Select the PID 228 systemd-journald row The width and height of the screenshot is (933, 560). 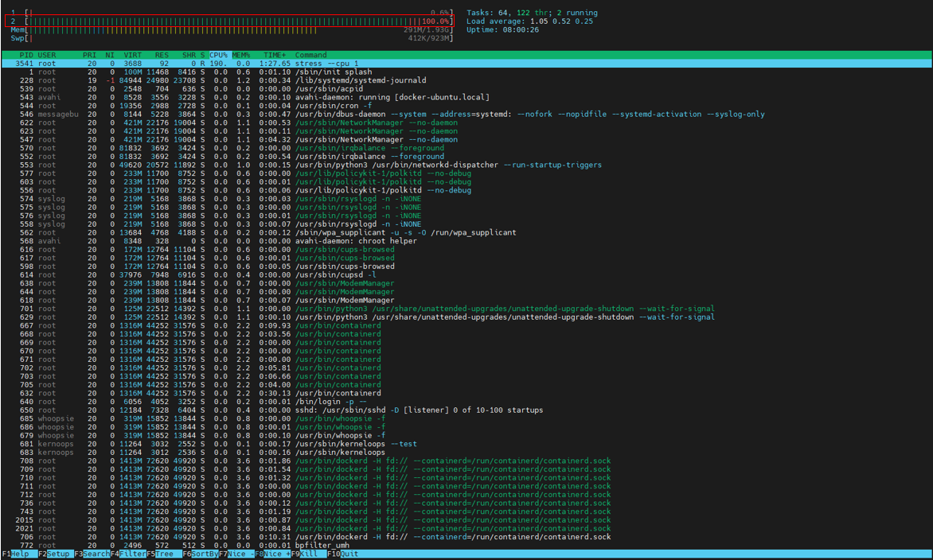click(x=466, y=80)
